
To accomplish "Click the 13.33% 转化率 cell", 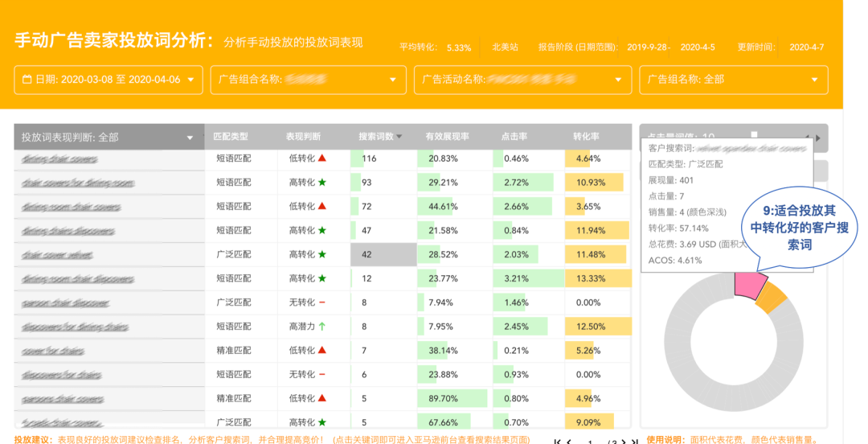I will tap(598, 278).
